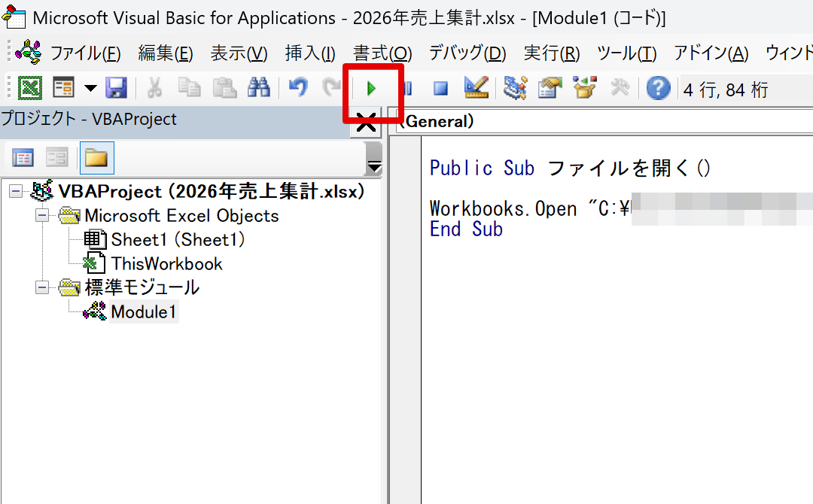Toggle Design Mode with the ruler icon

click(x=476, y=89)
